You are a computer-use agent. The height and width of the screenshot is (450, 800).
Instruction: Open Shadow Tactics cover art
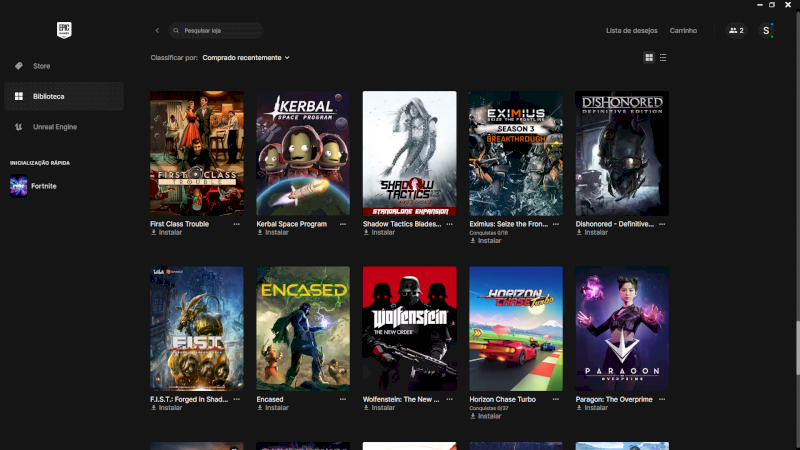coord(409,153)
